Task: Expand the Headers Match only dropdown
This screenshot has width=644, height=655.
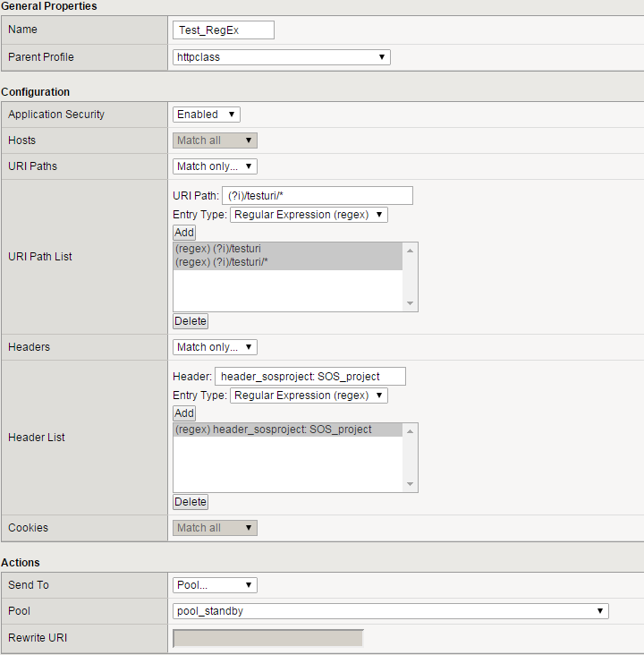Action: pos(215,347)
